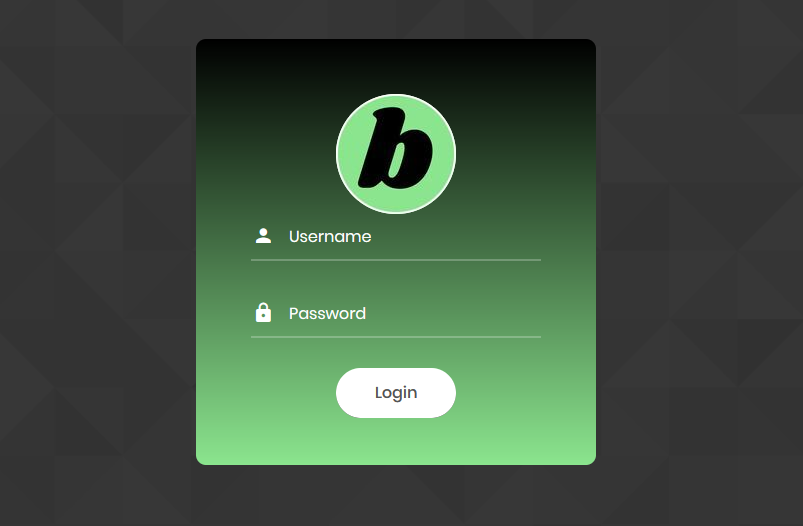Screen dimensions: 803x526
Task: Submit the form with Login
Action: click(396, 393)
